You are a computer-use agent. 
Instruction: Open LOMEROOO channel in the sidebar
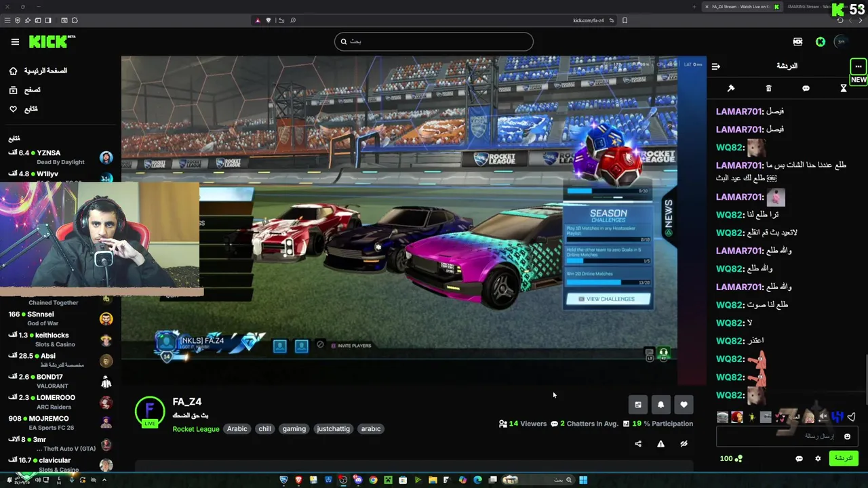[60, 403]
